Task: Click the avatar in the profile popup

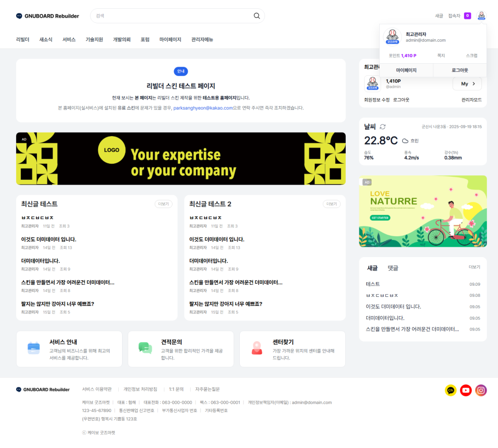Action: tap(392, 37)
